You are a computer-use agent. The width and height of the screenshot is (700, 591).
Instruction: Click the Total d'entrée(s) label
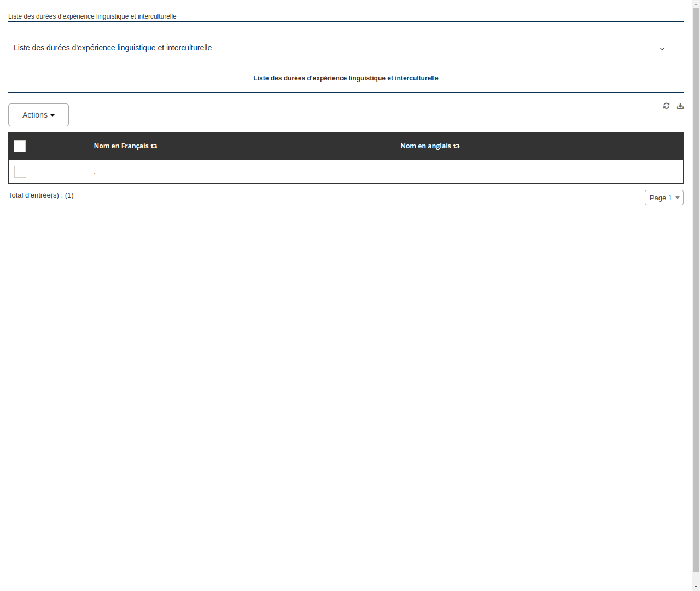[41, 195]
